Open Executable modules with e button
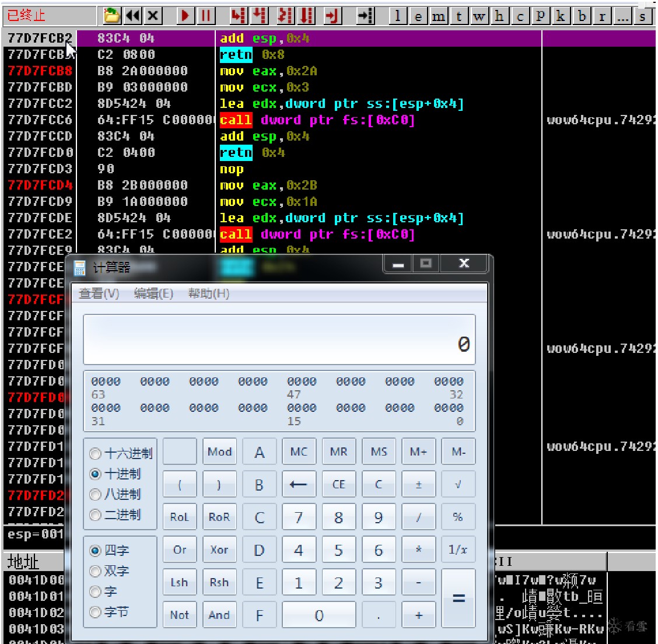 point(418,16)
